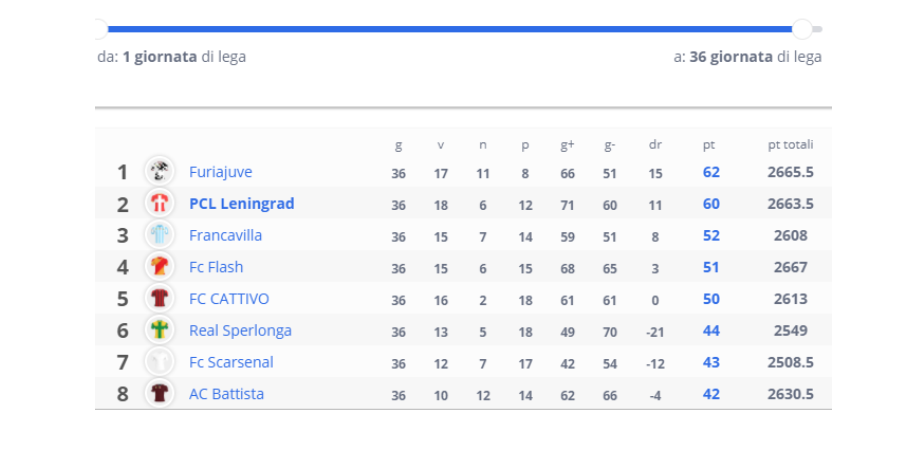923x458 pixels.
Task: Click Fc Scarsenal's white jersey icon
Action: coord(159,362)
